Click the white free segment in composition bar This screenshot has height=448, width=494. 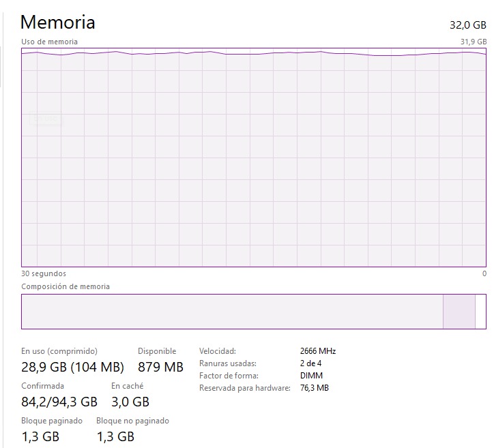(x=480, y=312)
